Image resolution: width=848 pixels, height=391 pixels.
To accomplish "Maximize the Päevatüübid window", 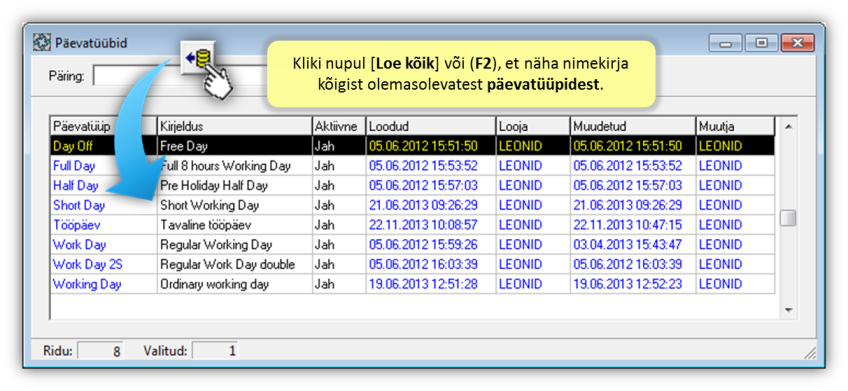I will click(x=761, y=43).
